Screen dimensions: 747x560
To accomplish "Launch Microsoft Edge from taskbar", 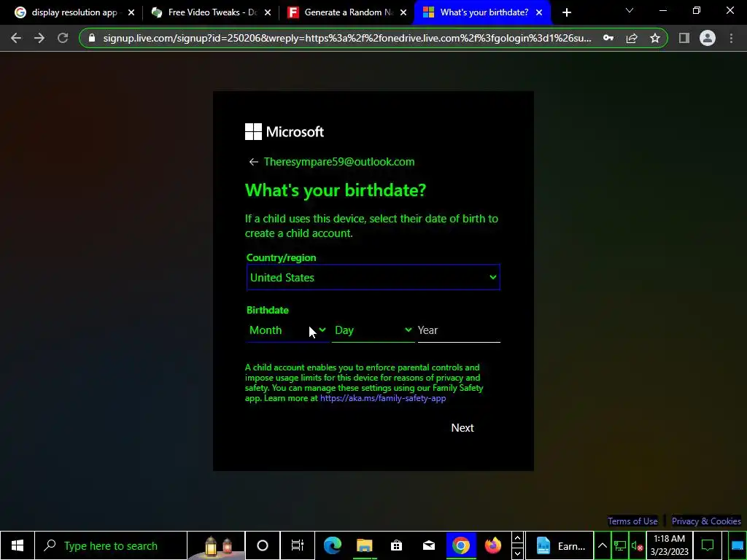I will pyautogui.click(x=333, y=545).
